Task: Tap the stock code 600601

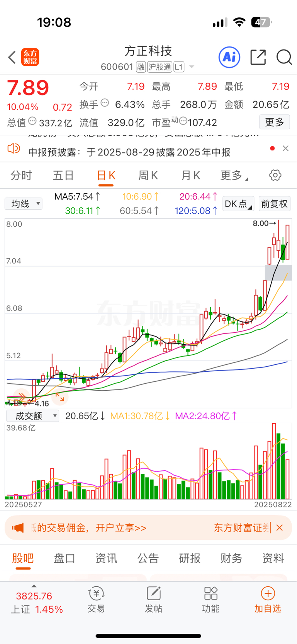Action: point(117,67)
